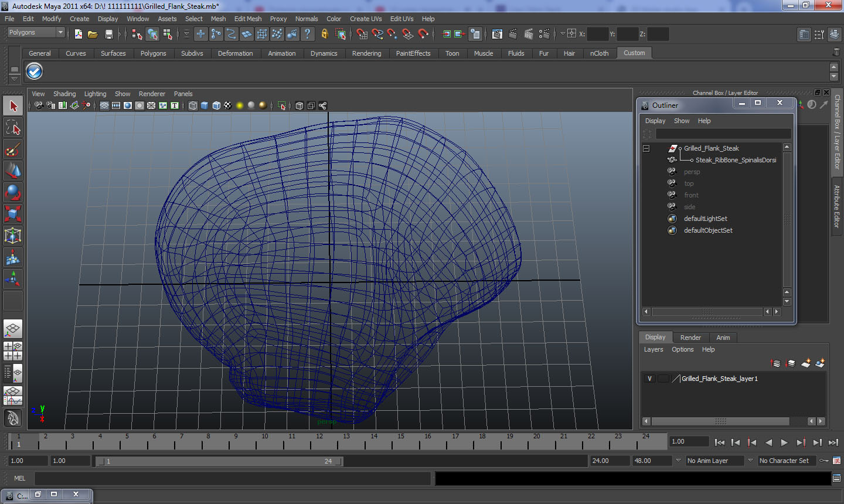Toggle visibility V box of Grilled_Flank_Steak_layer1

click(x=649, y=379)
